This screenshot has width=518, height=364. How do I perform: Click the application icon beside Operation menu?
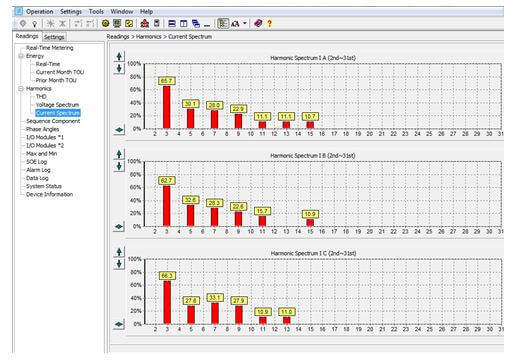(x=19, y=11)
